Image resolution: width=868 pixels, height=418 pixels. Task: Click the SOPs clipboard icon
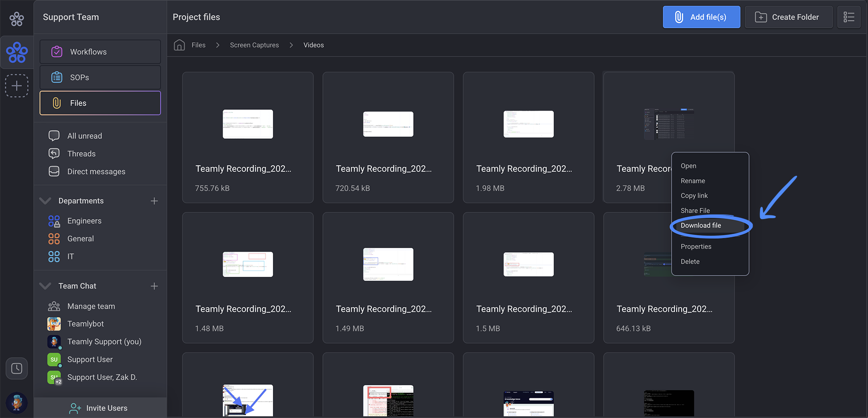coord(57,77)
